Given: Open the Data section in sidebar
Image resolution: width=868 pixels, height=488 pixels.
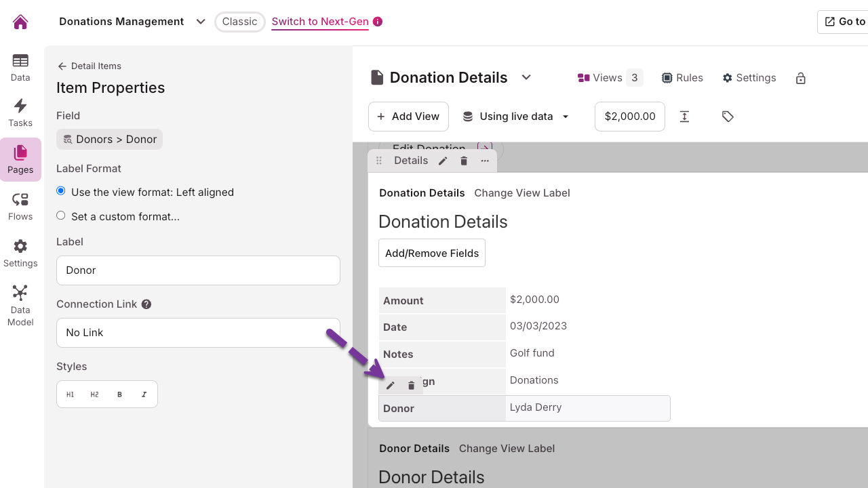Looking at the screenshot, I should tap(20, 67).
